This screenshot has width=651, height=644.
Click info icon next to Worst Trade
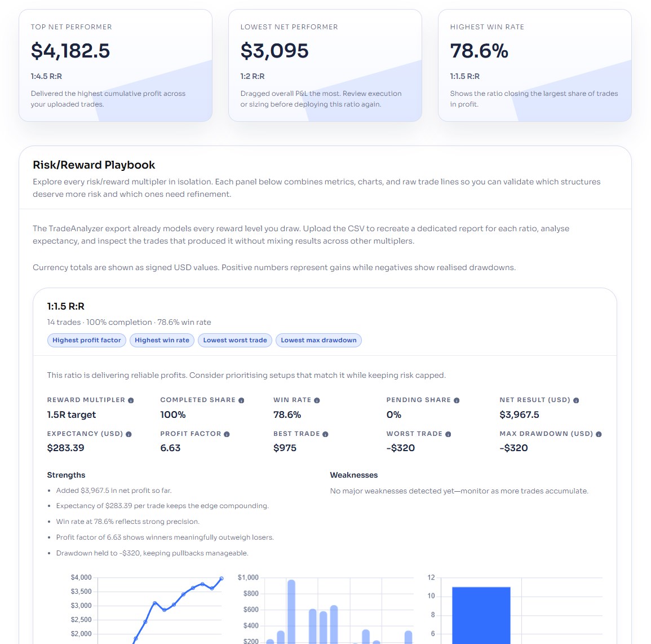pos(448,434)
